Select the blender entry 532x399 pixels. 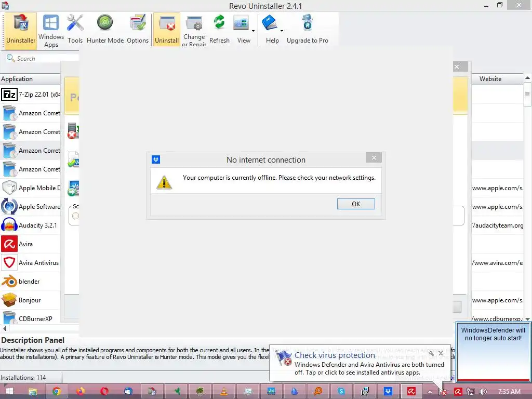[31, 281]
